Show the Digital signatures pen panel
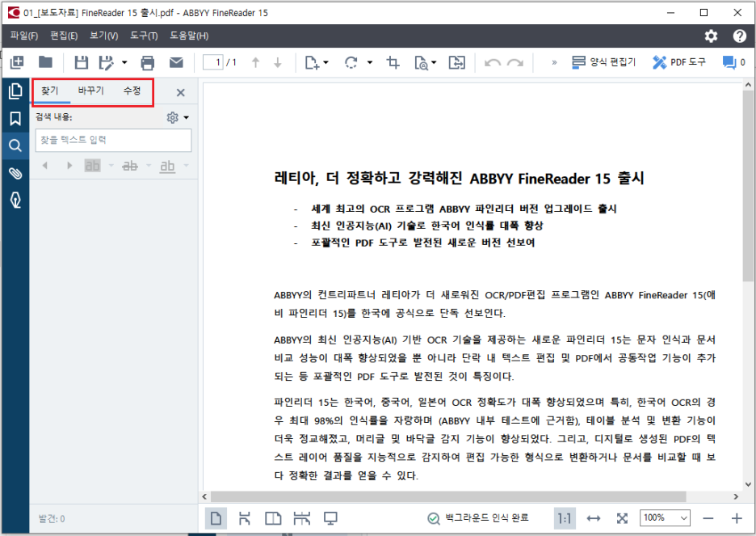 click(x=15, y=200)
